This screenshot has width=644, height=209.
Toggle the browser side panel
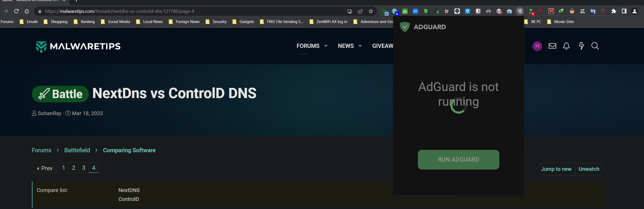(x=624, y=11)
